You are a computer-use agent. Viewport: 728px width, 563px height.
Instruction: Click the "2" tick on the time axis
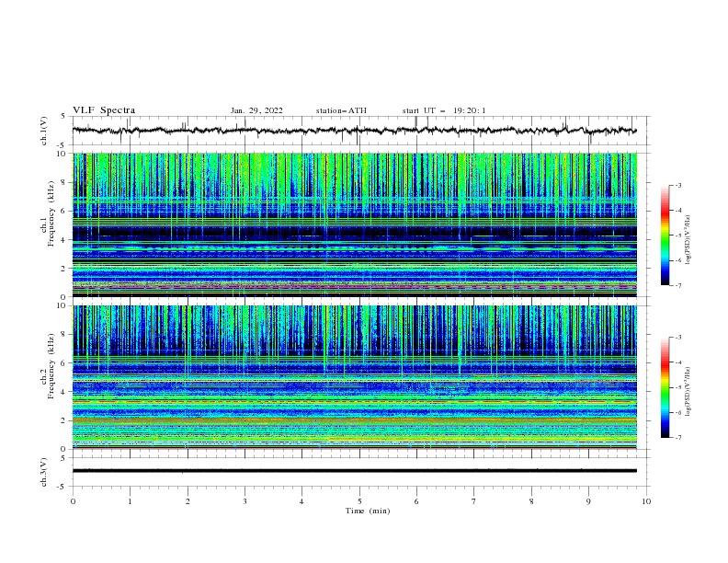188,501
